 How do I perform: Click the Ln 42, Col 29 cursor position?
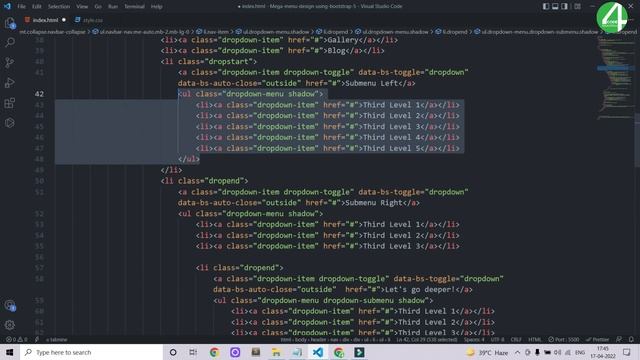[x=427, y=340]
